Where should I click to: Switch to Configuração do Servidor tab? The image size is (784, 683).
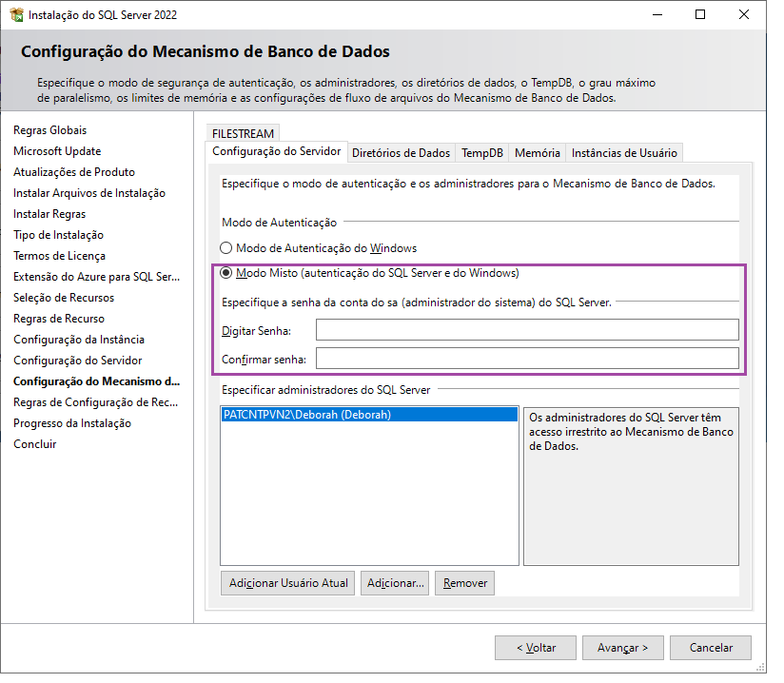pyautogui.click(x=277, y=151)
